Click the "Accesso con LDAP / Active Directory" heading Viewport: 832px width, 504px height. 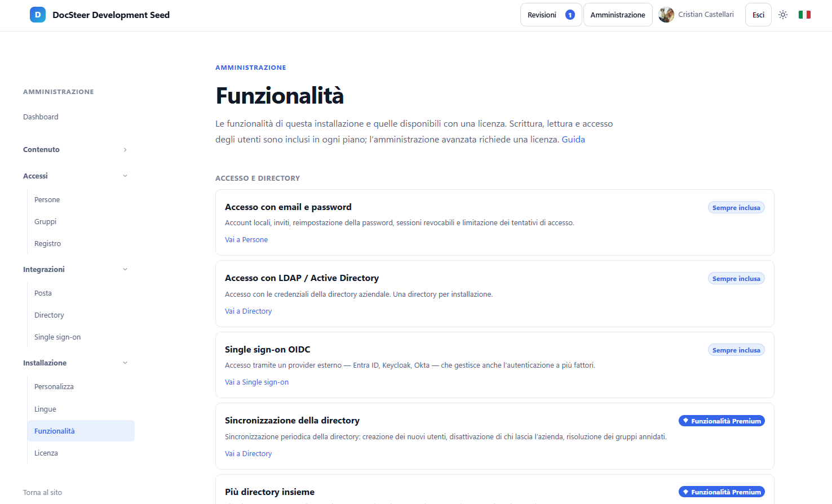click(x=302, y=278)
